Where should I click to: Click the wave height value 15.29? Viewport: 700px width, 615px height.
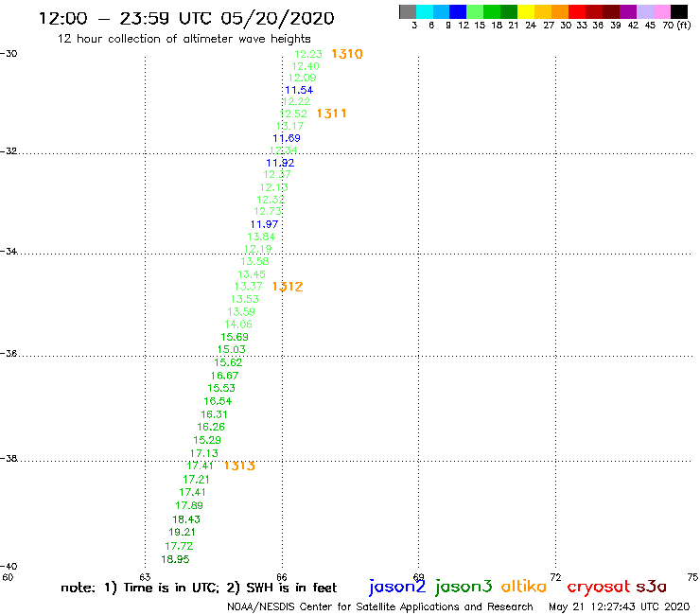[207, 440]
